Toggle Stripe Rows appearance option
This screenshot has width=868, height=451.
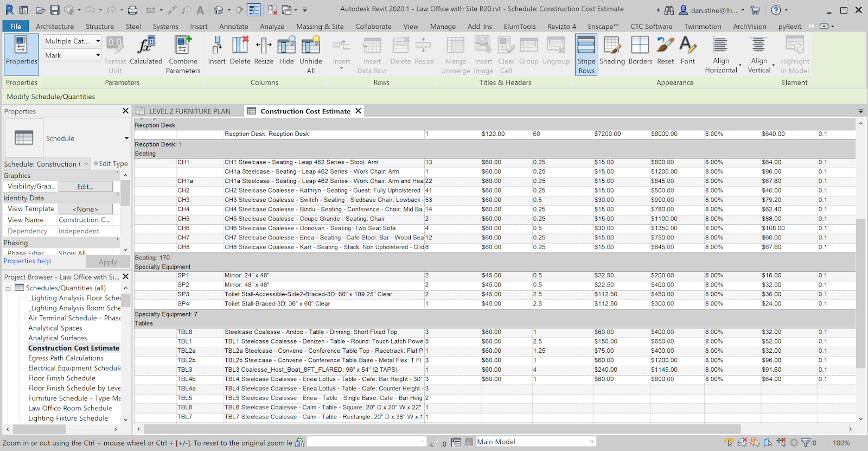tap(586, 54)
